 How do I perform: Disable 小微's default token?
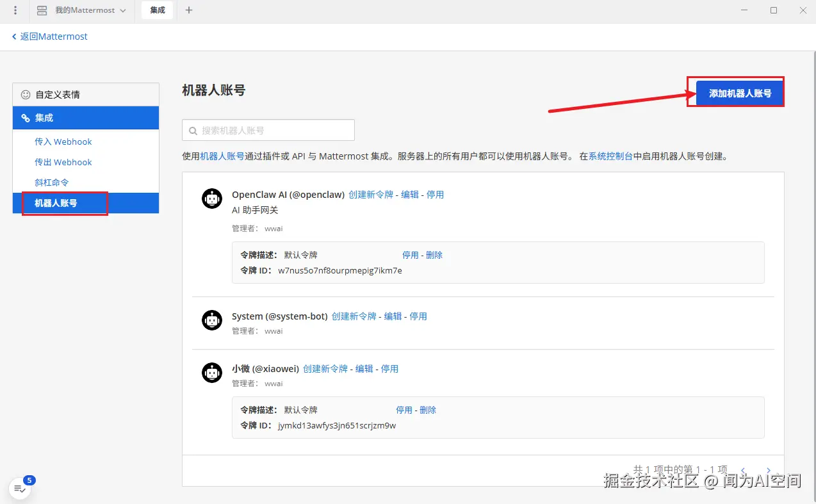[x=404, y=410]
